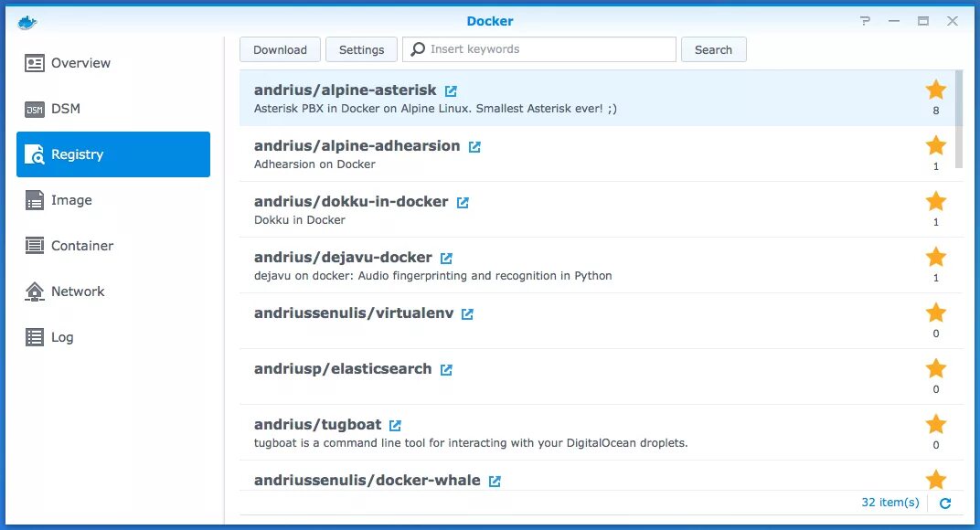This screenshot has width=980, height=530.
Task: Click the Search button
Action: (x=713, y=49)
